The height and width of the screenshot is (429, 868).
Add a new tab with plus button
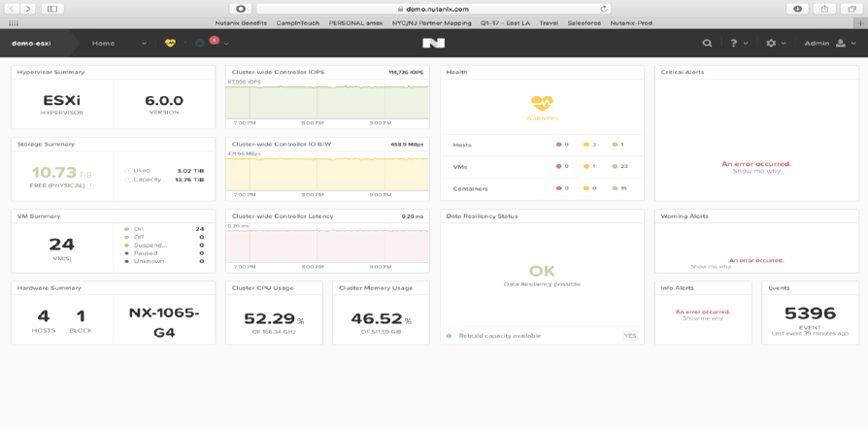860,23
